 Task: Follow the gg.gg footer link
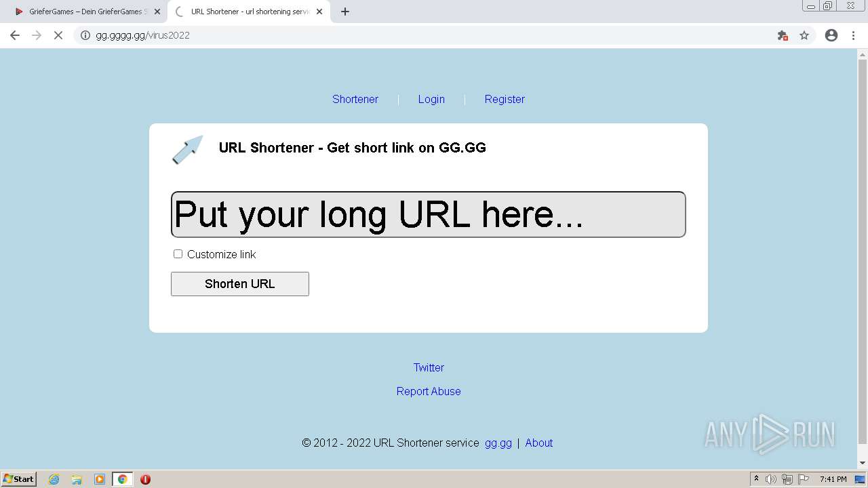click(x=498, y=443)
